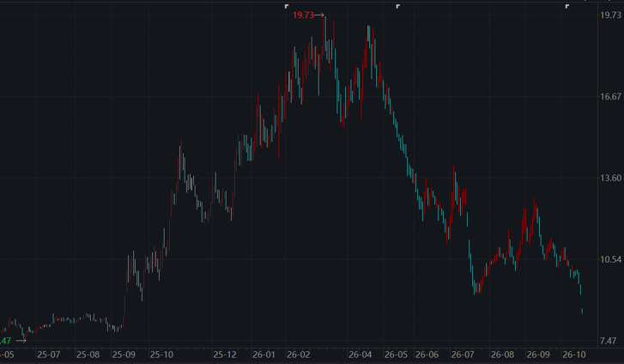Select the 25-09 date label
The height and width of the screenshot is (364, 624).
pos(124,355)
